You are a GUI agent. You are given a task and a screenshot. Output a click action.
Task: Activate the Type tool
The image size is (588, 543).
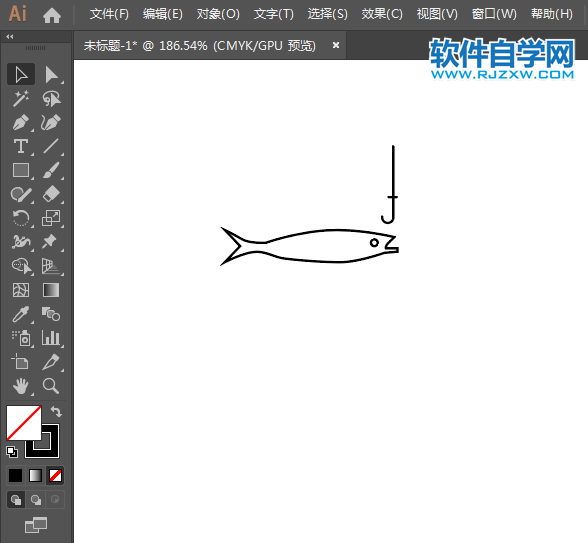[x=21, y=146]
